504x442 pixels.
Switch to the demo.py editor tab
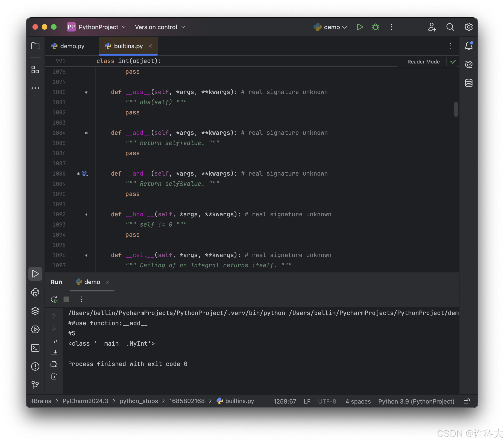pyautogui.click(x=68, y=46)
